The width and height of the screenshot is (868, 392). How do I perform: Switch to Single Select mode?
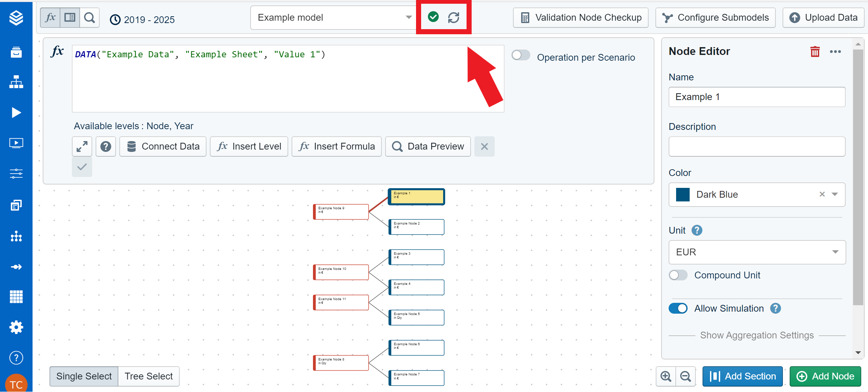84,376
